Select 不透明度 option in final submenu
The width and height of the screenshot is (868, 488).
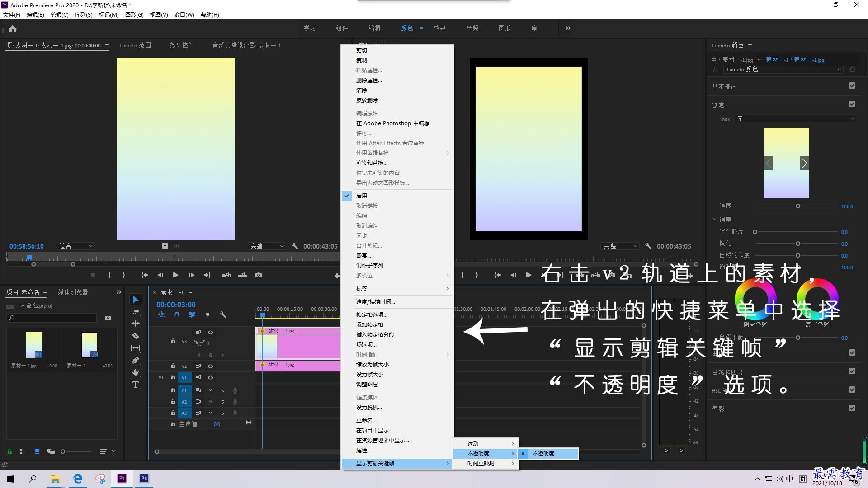point(548,454)
